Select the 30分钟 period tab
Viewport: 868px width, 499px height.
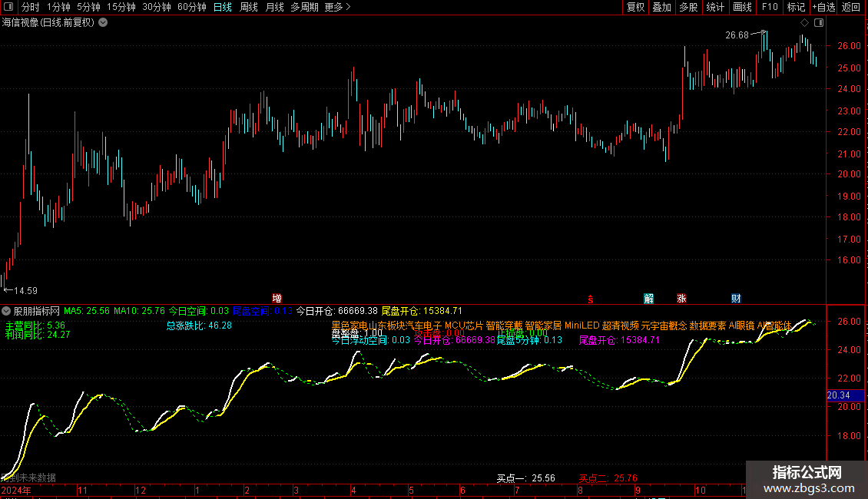point(157,7)
